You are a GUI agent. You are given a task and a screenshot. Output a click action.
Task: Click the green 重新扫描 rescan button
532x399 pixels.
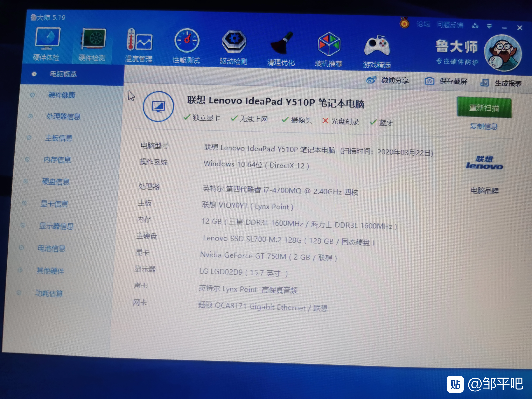[484, 107]
